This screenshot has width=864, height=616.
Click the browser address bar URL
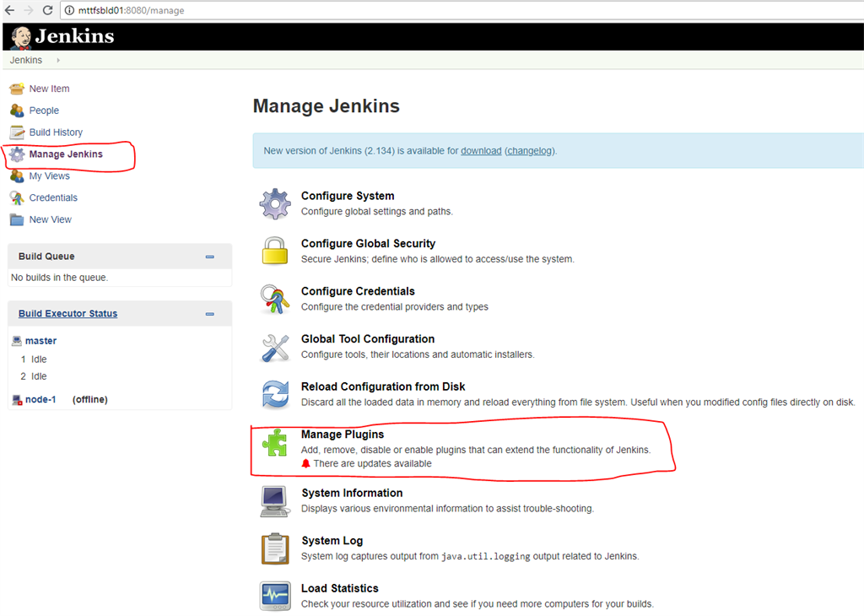(x=131, y=10)
